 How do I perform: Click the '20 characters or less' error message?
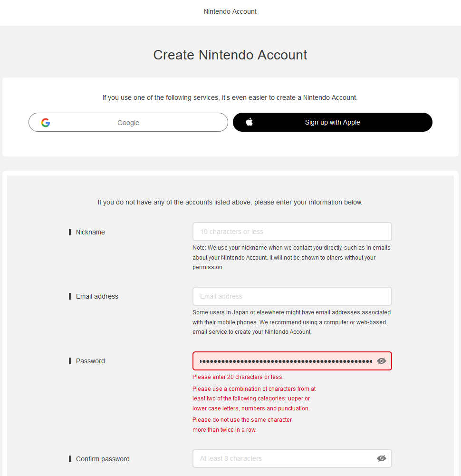coord(238,377)
